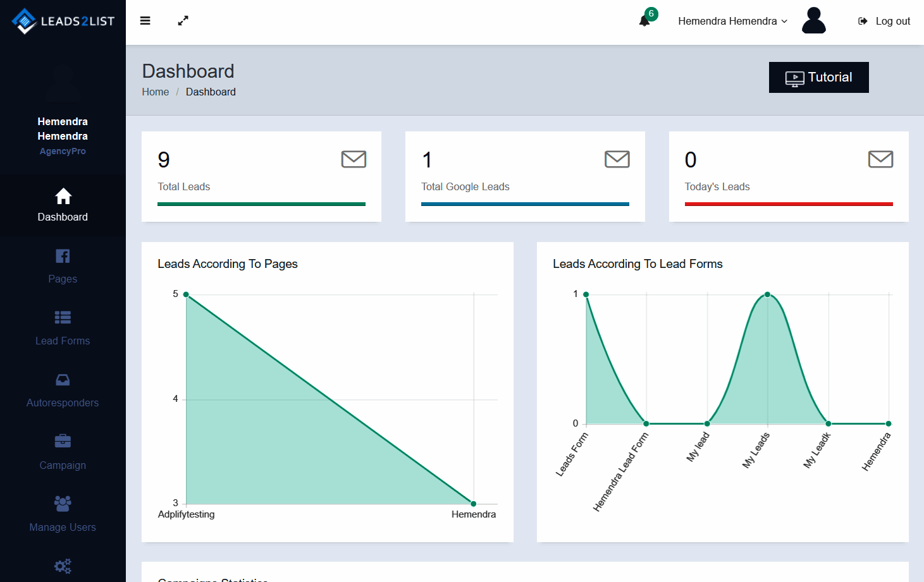Select the Total Google Leads card
Image resolution: width=924 pixels, height=582 pixels.
point(524,176)
